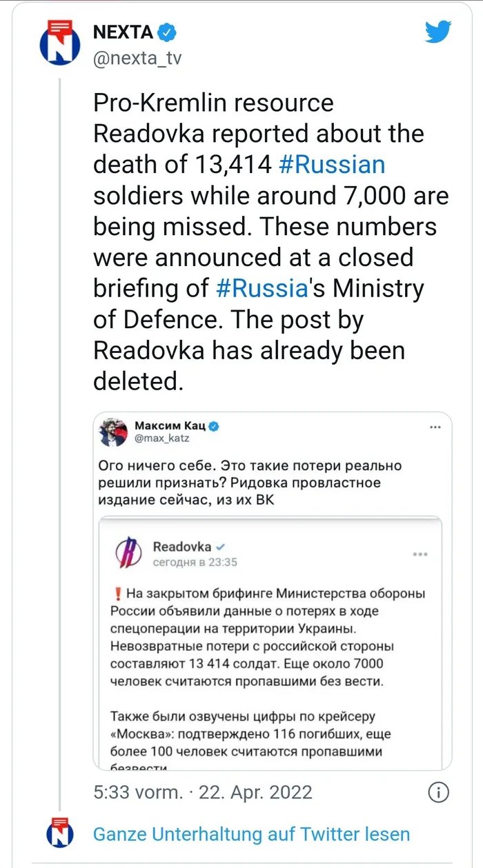Click the #Russian hashtag
Image resolution: width=483 pixels, height=868 pixels.
[x=332, y=164]
